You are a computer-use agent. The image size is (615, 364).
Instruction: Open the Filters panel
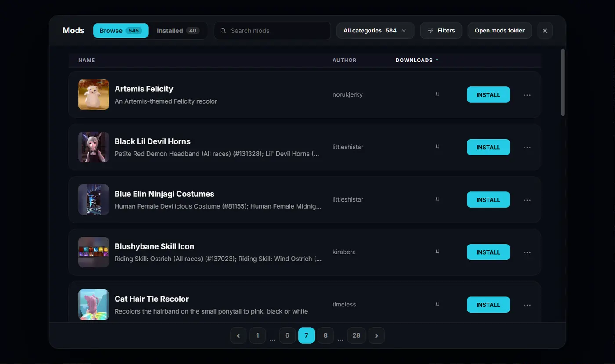point(441,31)
